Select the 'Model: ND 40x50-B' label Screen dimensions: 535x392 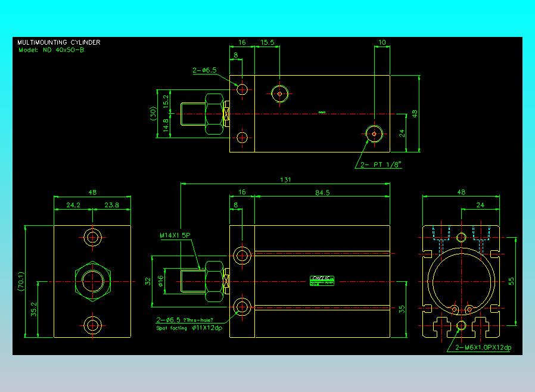tap(51, 50)
